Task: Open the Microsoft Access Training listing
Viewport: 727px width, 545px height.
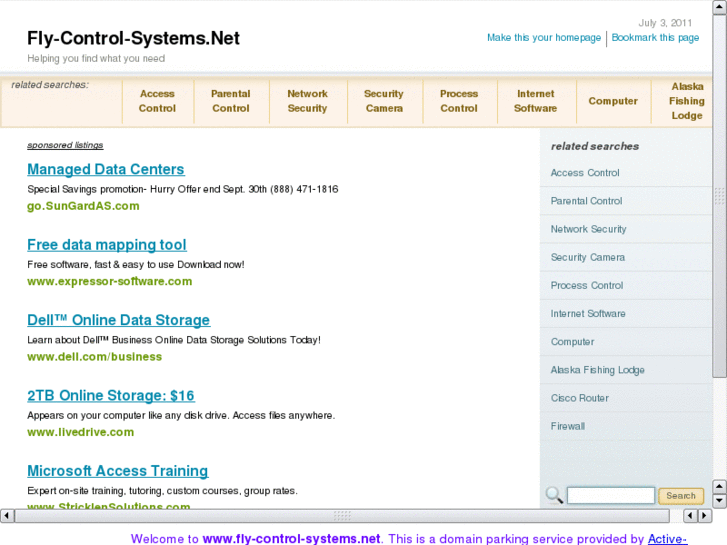Action: coord(118,471)
